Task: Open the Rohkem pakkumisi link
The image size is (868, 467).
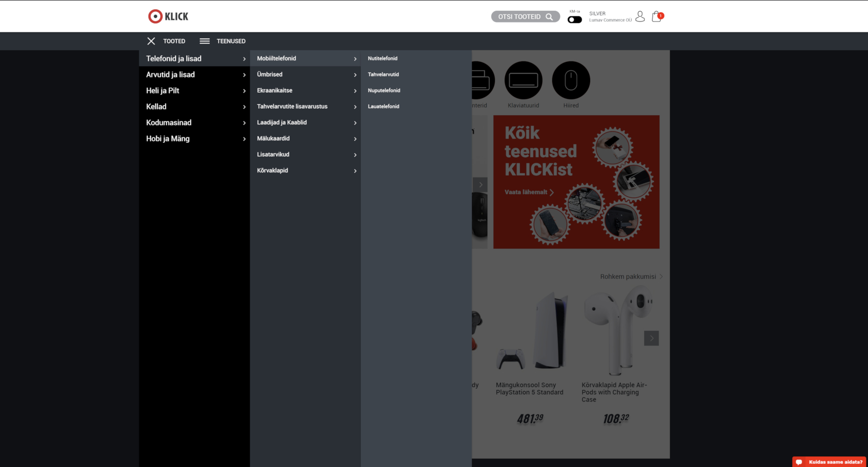Action: 628,277
